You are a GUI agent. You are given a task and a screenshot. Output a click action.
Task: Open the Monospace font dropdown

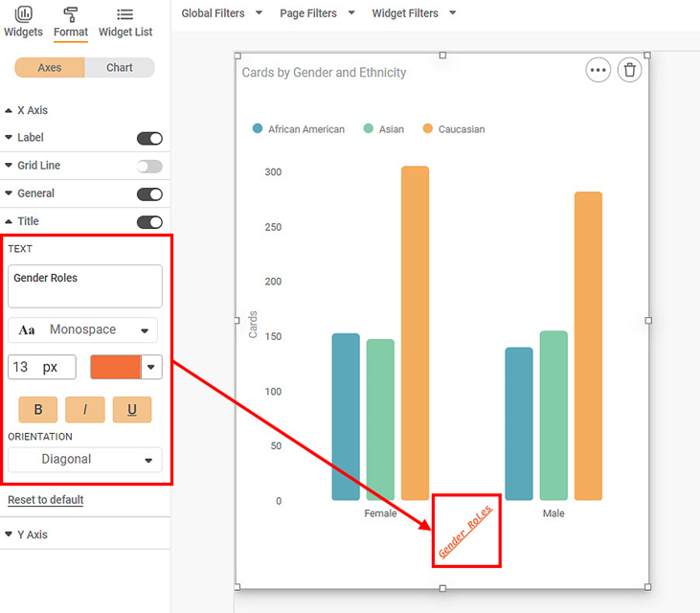pos(83,330)
